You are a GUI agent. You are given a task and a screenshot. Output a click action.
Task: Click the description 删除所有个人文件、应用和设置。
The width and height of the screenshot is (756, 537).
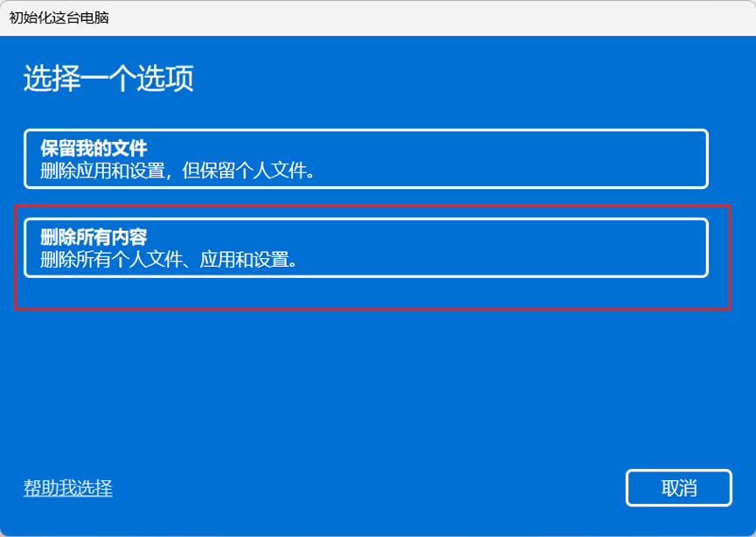(169, 260)
